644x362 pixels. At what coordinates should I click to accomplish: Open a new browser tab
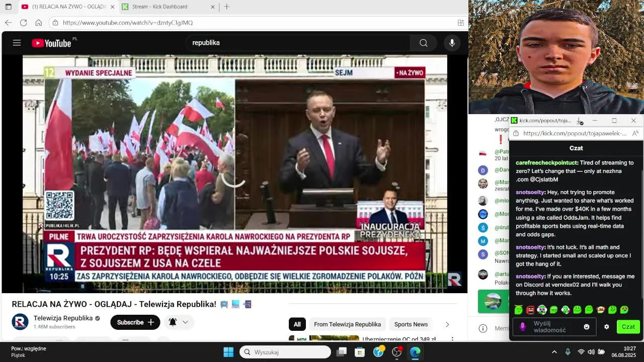226,7
